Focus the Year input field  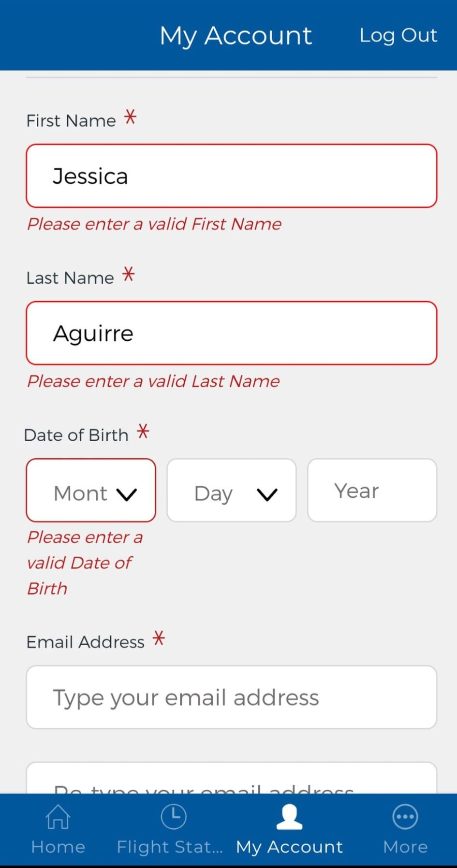(x=372, y=490)
